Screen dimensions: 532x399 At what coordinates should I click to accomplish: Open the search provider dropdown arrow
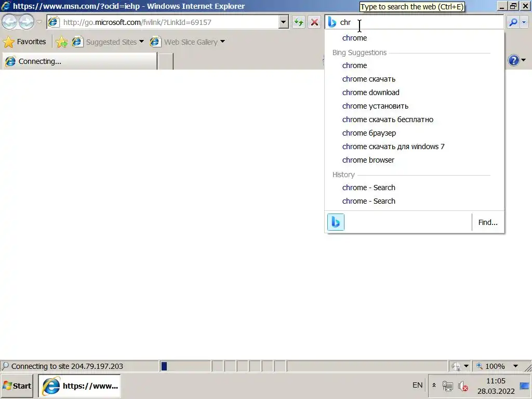tap(524, 22)
